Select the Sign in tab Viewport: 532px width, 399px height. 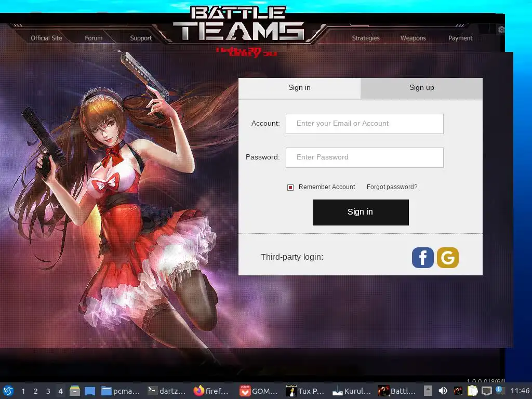[299, 88]
